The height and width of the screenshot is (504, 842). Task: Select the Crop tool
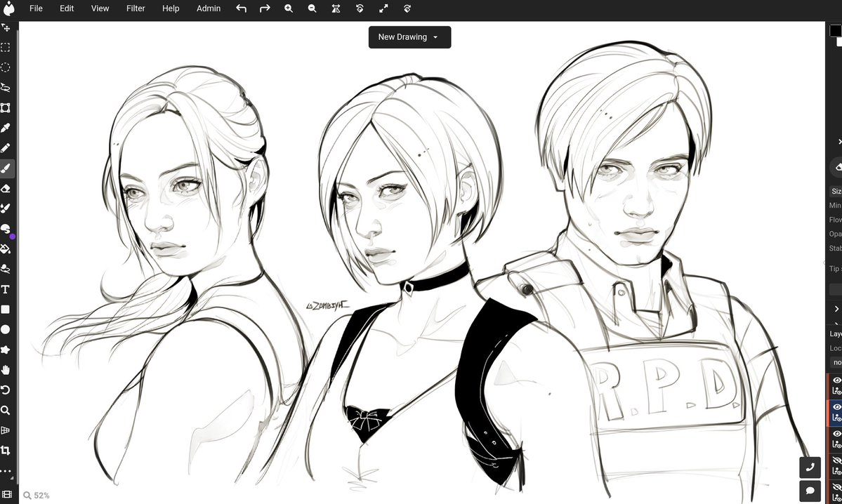coord(6,451)
